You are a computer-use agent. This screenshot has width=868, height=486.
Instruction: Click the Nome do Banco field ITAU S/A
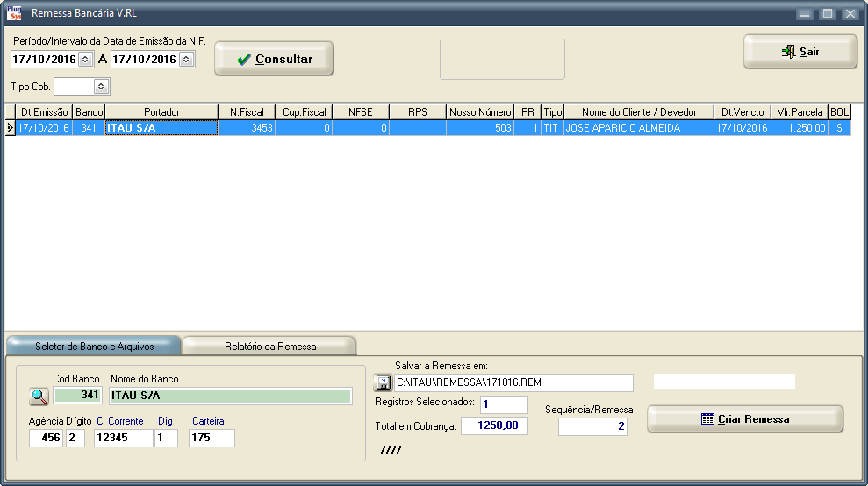tap(230, 396)
